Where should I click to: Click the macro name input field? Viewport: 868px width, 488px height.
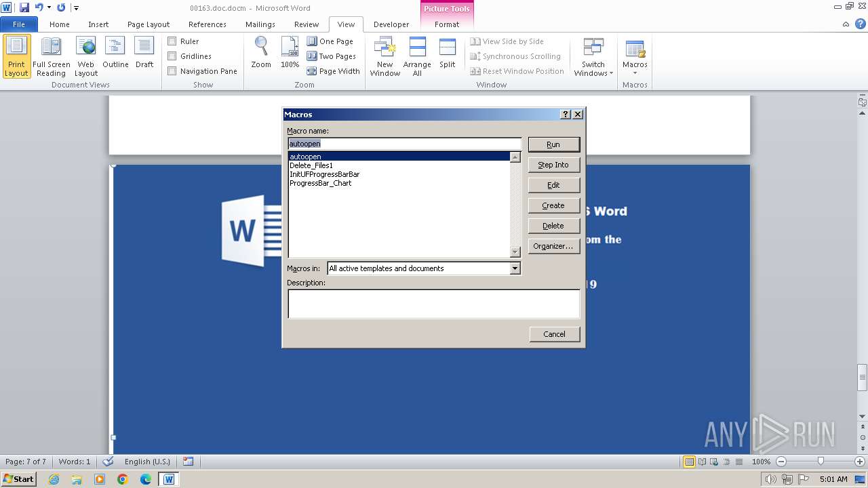coord(404,144)
